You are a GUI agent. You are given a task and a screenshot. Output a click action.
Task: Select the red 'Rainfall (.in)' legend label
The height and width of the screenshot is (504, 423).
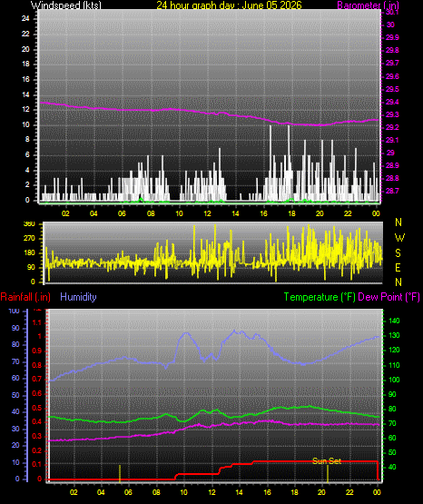25,297
